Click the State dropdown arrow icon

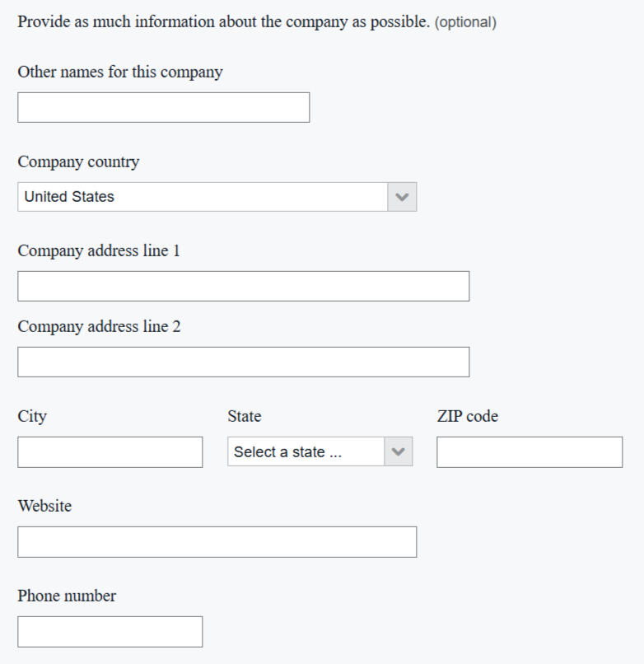pos(398,451)
